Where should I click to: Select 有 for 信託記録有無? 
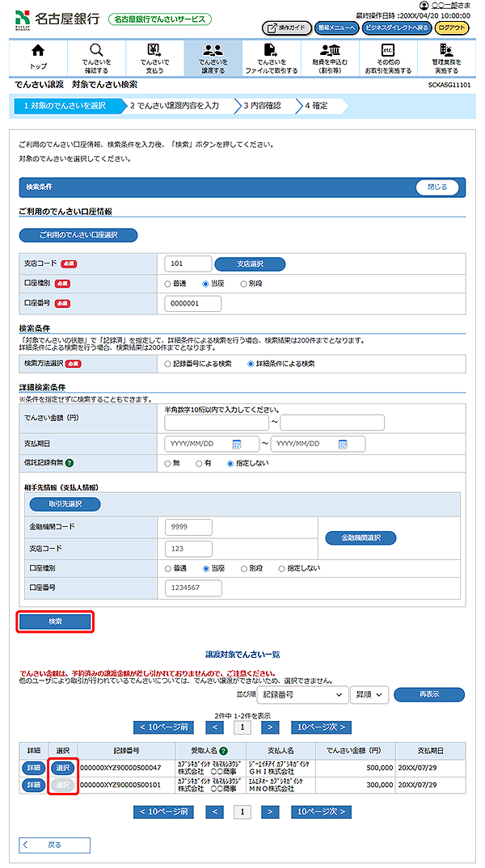tap(199, 463)
